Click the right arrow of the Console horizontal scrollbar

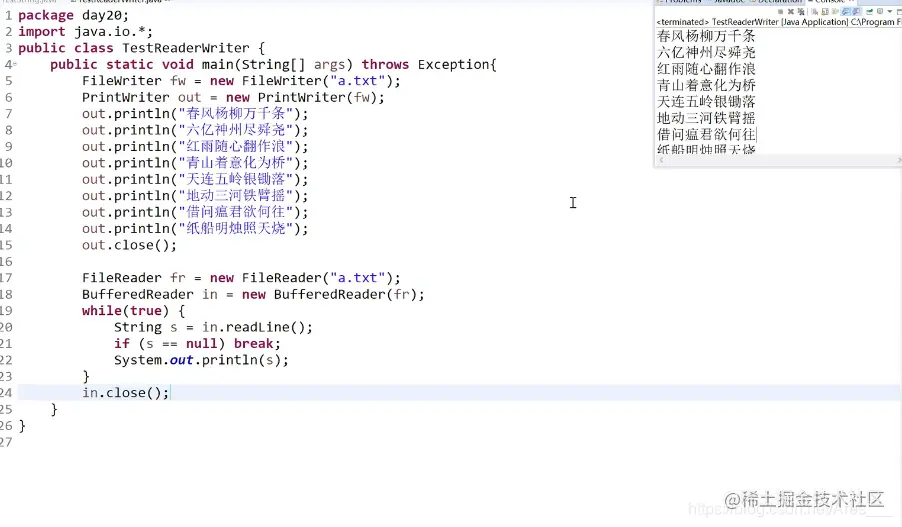coord(899,160)
